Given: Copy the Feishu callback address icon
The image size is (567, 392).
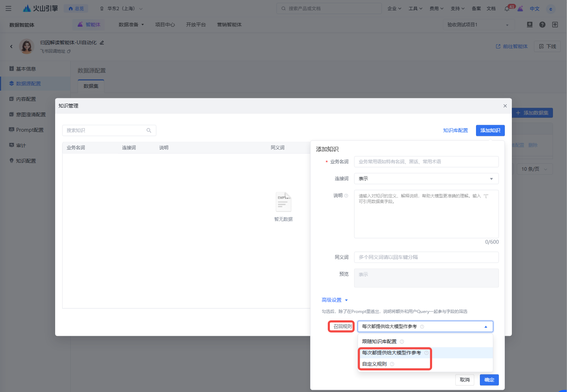Looking at the screenshot, I should pyautogui.click(x=69, y=51).
